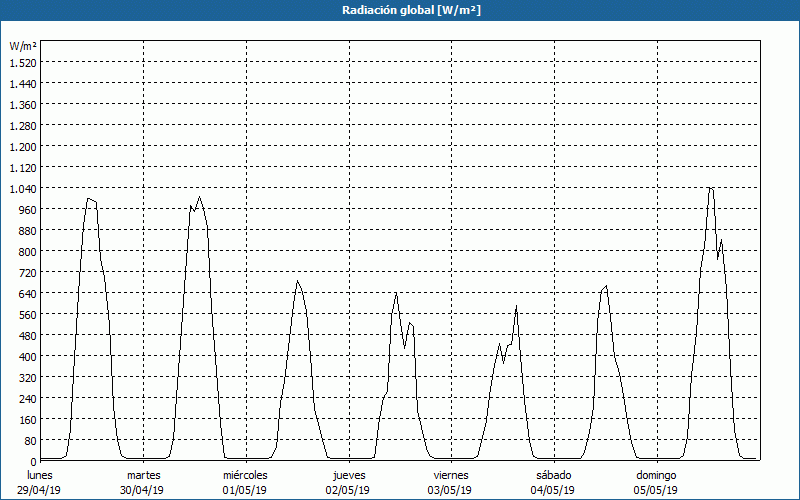Select the 05/05/19 date label
Image resolution: width=800 pixels, height=500 pixels.
pos(656,490)
